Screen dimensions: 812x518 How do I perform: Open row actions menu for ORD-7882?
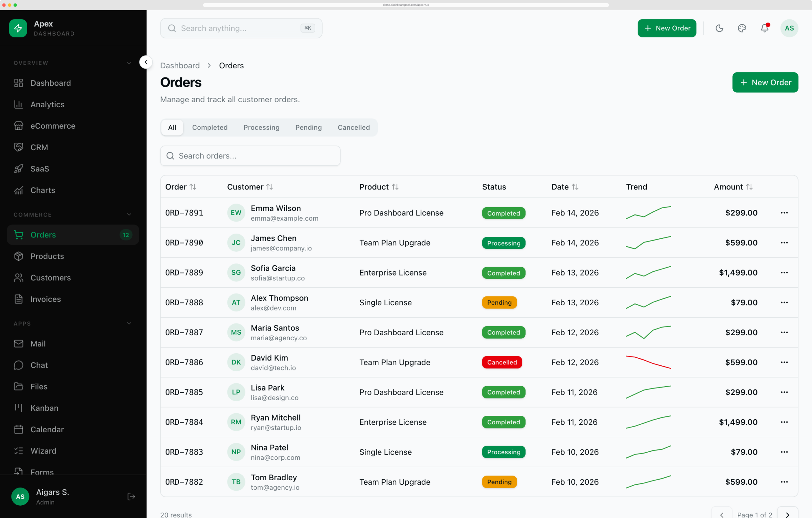point(784,482)
